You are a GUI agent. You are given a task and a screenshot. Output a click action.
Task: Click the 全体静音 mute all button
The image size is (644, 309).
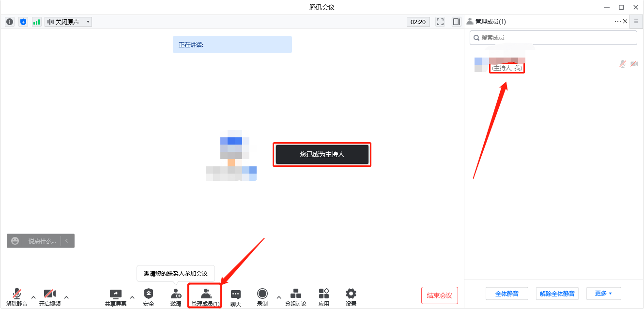click(x=507, y=294)
